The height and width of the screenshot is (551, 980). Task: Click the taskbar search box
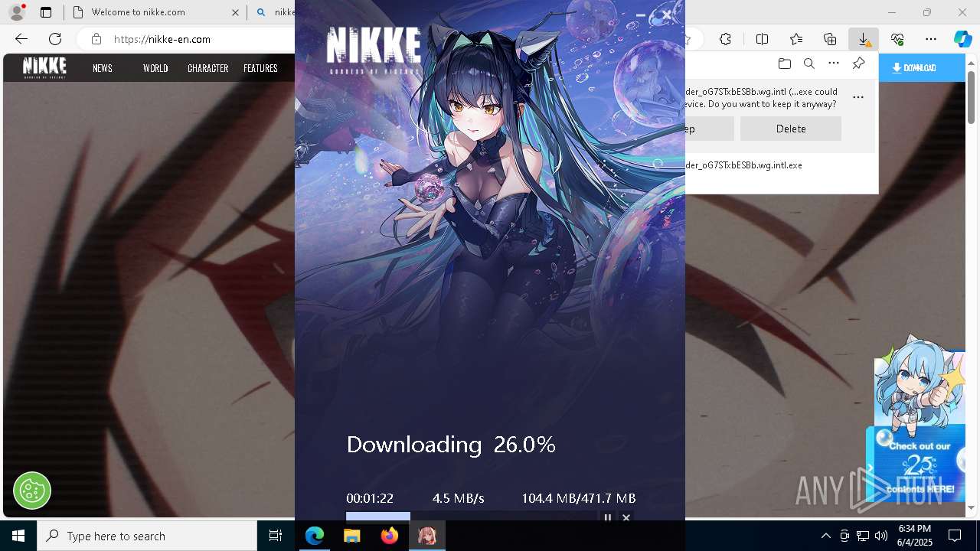tap(147, 536)
